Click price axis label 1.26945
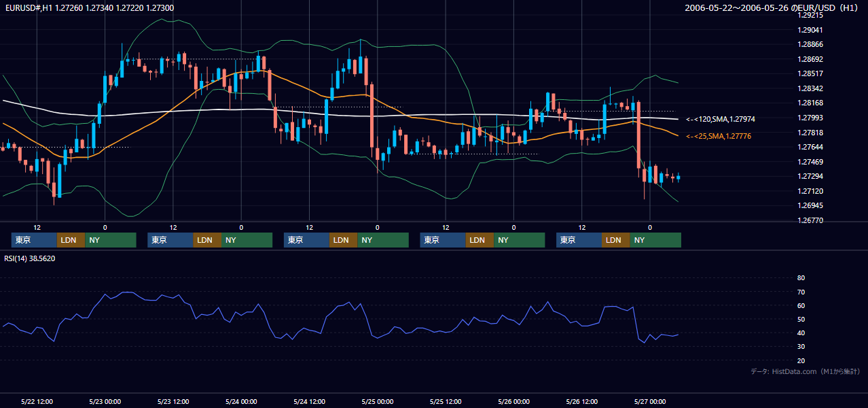 (x=810, y=205)
